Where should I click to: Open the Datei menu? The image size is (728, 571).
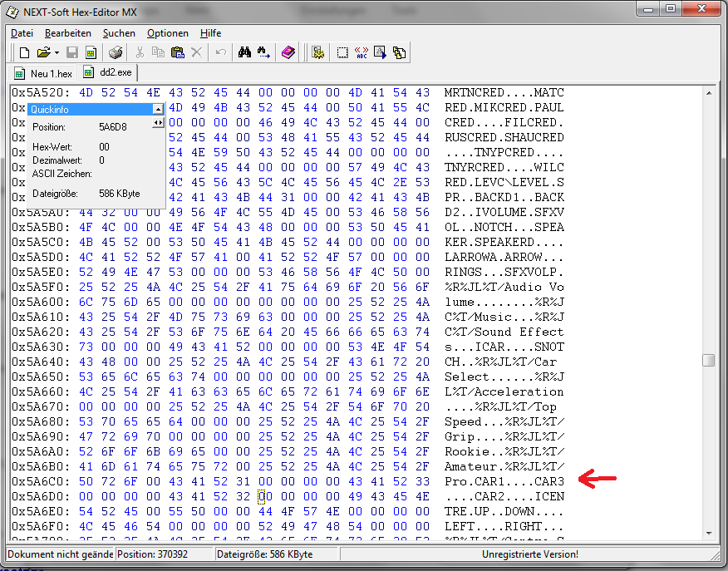click(22, 33)
